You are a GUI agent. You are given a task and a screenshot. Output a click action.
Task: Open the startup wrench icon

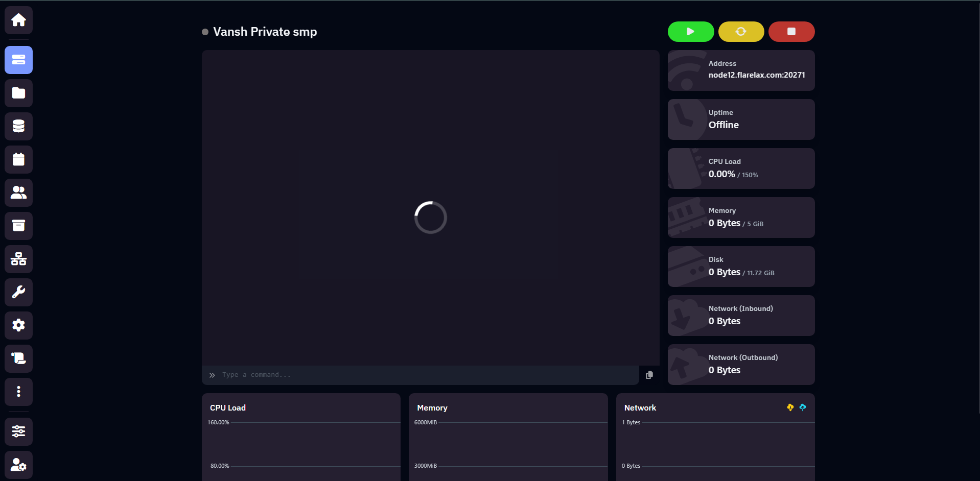pos(18,292)
